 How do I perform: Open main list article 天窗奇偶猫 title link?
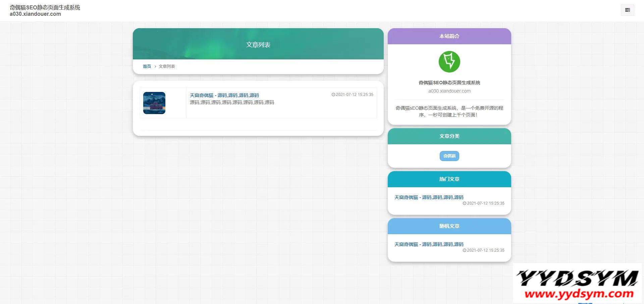point(224,95)
